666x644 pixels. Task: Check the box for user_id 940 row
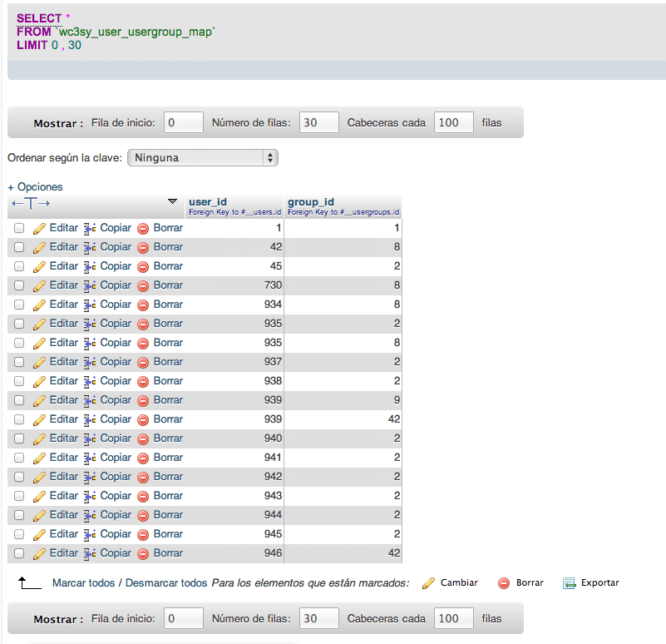19,438
